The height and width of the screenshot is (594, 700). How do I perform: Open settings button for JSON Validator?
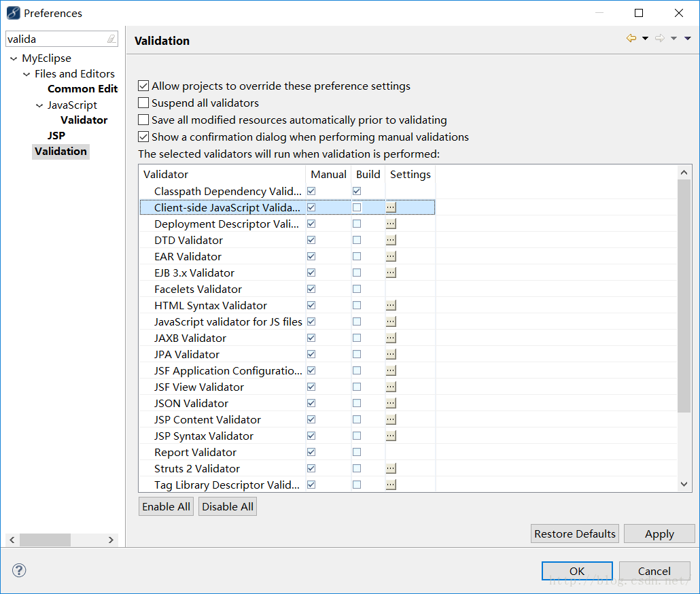[x=391, y=403]
